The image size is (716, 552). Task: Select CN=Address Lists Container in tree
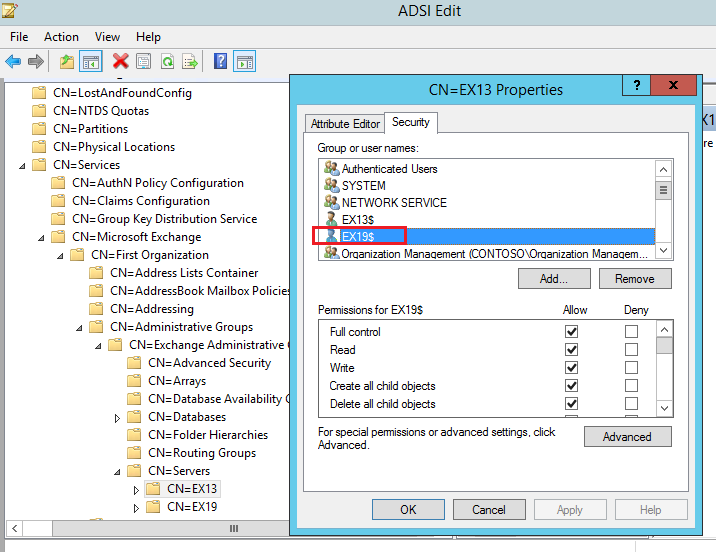pos(184,273)
